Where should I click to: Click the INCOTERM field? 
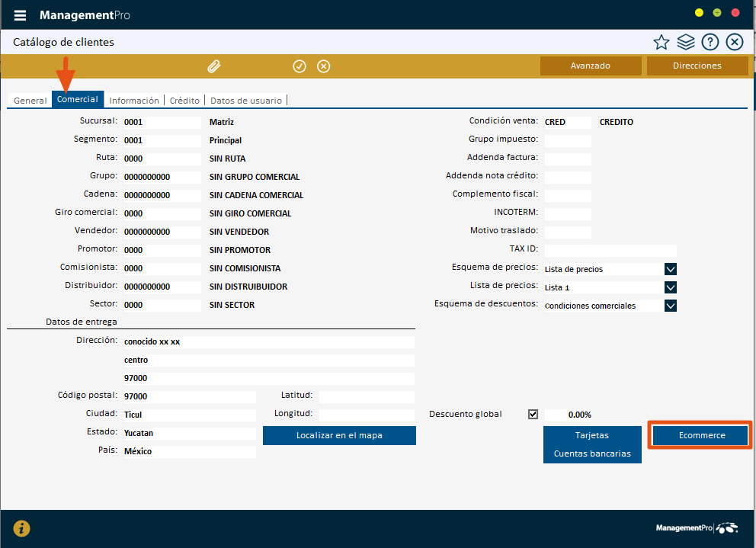(x=568, y=213)
